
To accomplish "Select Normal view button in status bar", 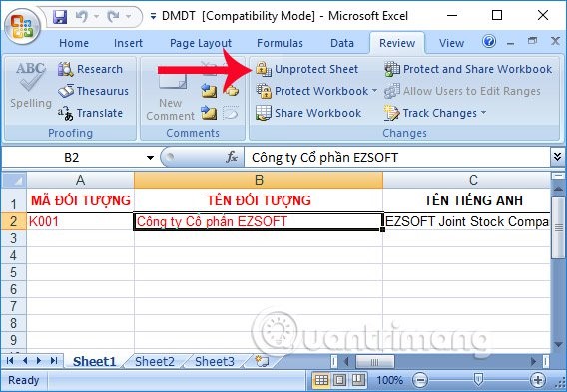I will 321,380.
